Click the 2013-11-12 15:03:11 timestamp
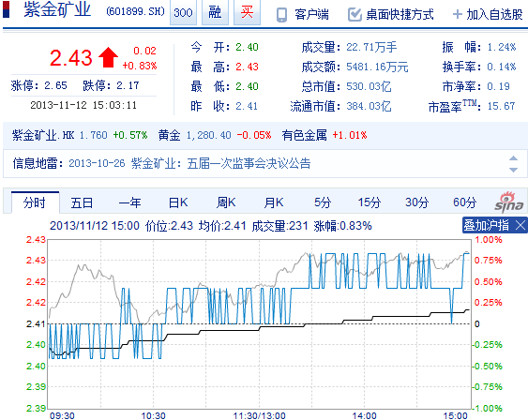The height and width of the screenshot is (420, 528). [x=83, y=105]
